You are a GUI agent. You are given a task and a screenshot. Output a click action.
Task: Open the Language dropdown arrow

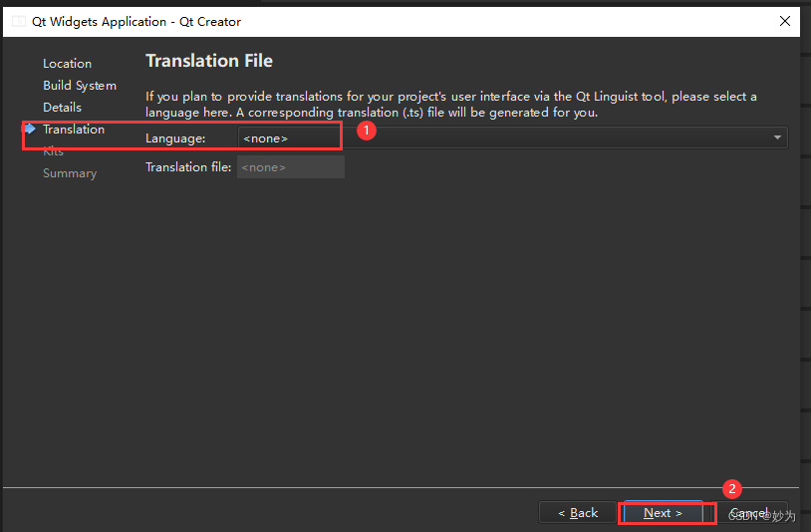(x=777, y=137)
